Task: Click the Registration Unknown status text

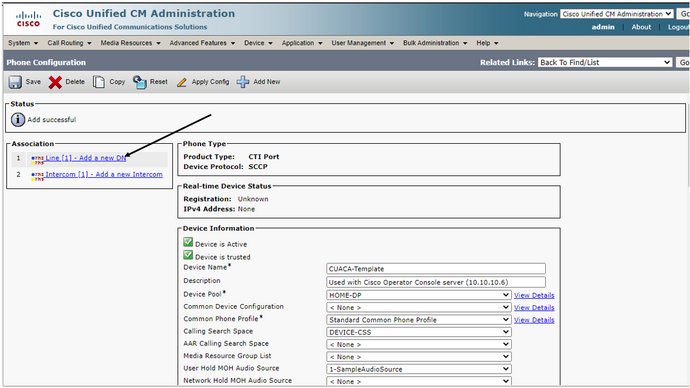Action: (x=253, y=199)
